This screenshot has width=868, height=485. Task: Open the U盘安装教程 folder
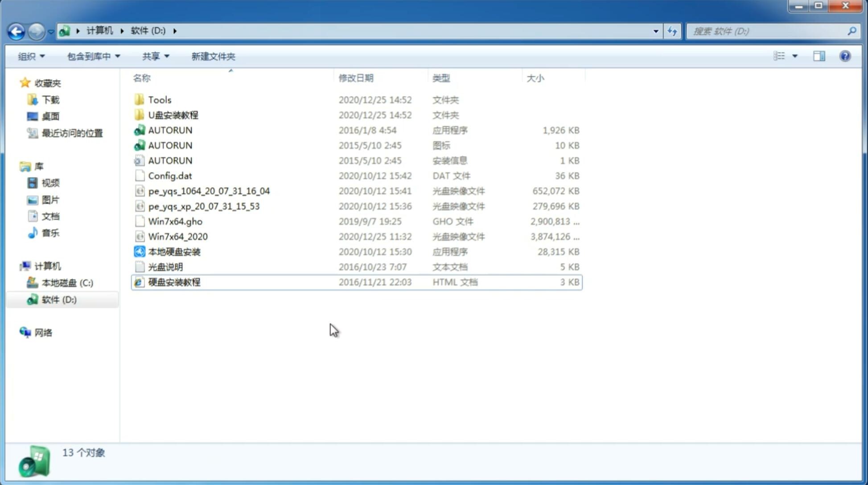[173, 115]
